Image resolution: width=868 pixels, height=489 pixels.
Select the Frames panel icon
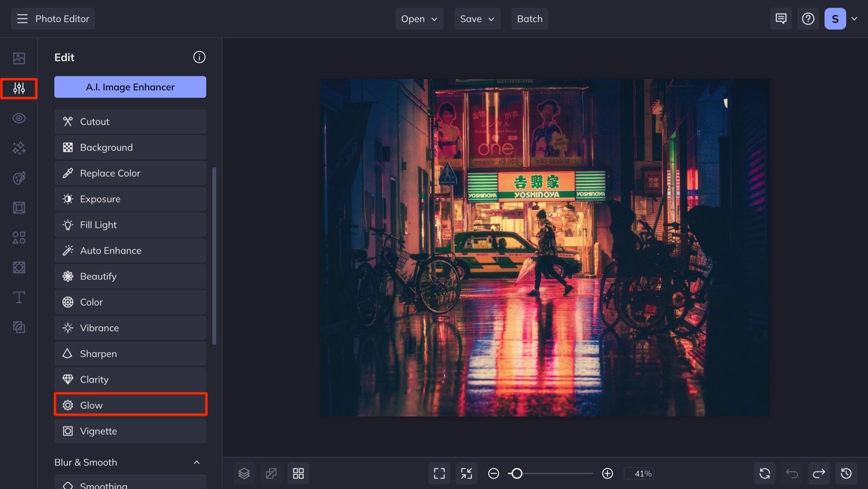click(x=19, y=207)
